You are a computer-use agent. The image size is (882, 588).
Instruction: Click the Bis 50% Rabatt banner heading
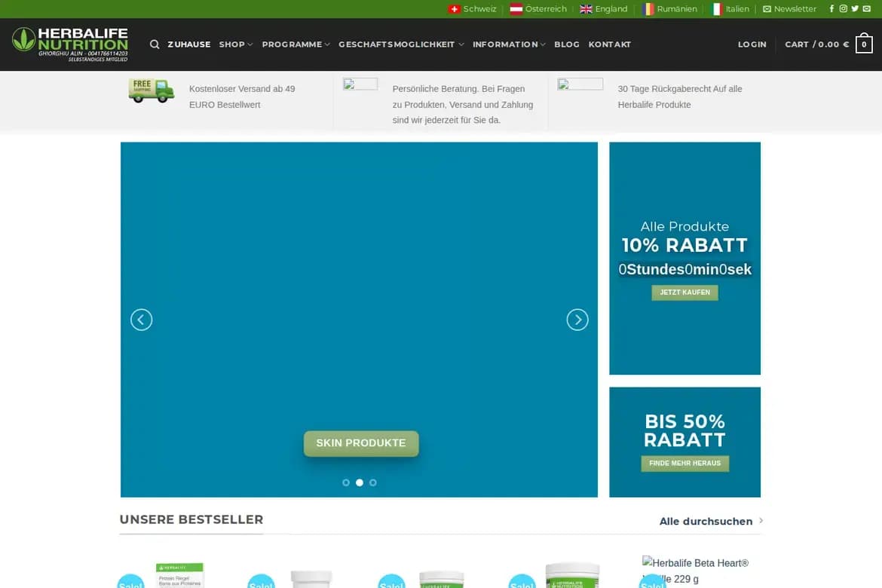(684, 430)
